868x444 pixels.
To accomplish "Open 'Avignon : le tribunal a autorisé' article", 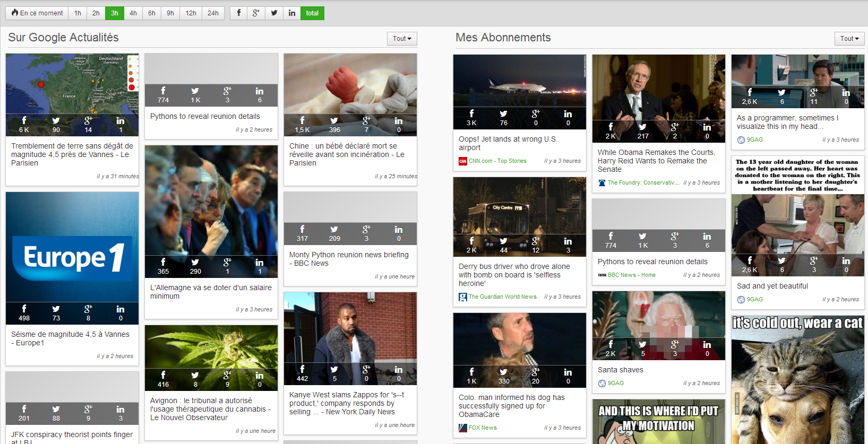I will 210,409.
